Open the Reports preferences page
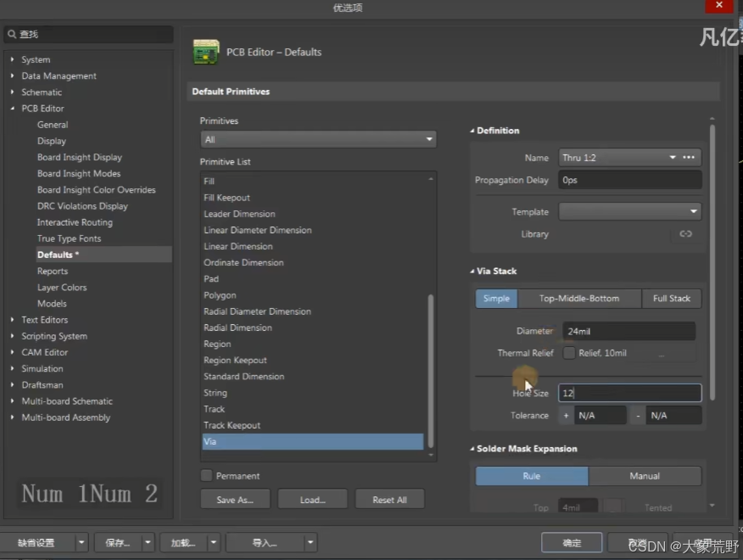 pyautogui.click(x=53, y=272)
